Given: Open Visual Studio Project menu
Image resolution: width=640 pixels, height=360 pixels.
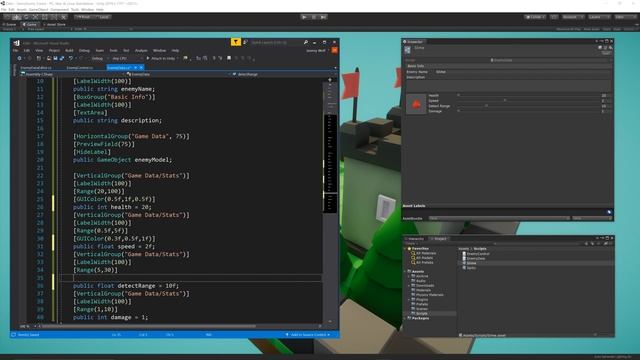Looking at the screenshot, I should coord(54,51).
